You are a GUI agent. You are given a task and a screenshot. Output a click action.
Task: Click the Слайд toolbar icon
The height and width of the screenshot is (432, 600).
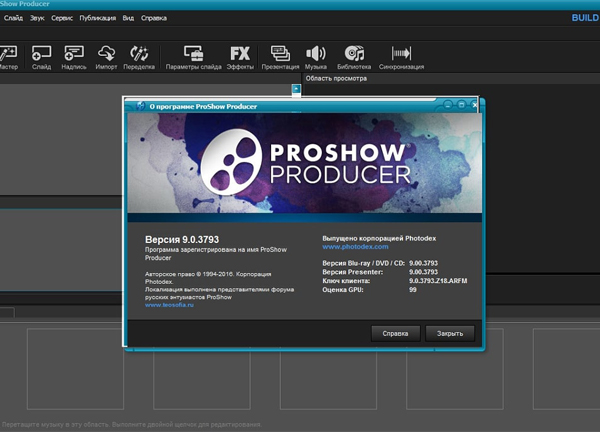[x=41, y=56]
